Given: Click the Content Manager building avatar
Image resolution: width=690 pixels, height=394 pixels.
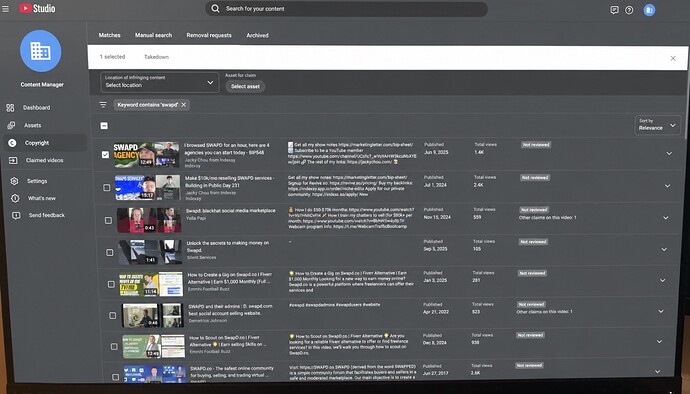Looking at the screenshot, I should pos(40,51).
